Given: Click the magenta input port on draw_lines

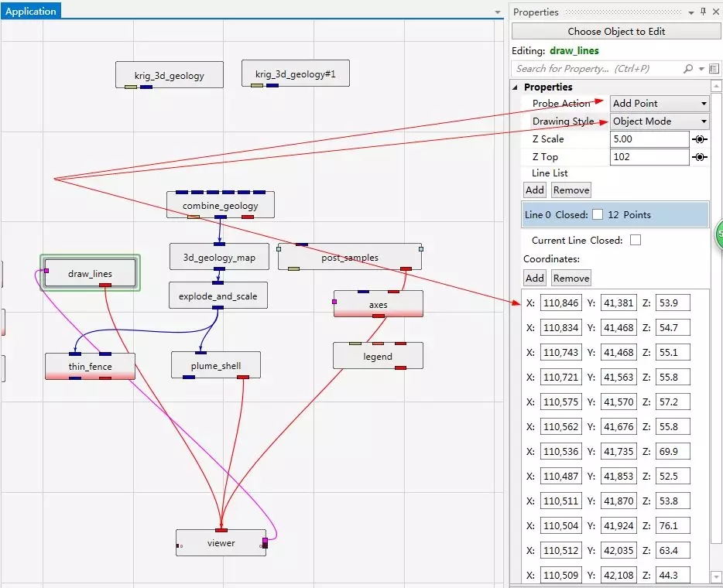Looking at the screenshot, I should click(46, 271).
